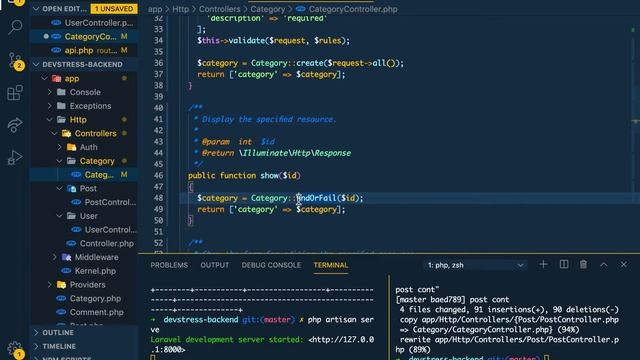Click the 'Controllers' breadcrumb segment
The height and width of the screenshot is (360, 640).
tap(220, 9)
